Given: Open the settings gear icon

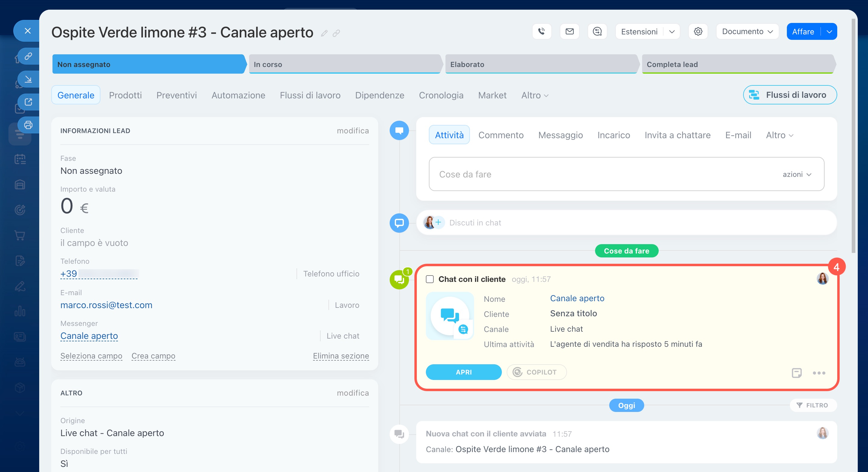Looking at the screenshot, I should click(698, 31).
